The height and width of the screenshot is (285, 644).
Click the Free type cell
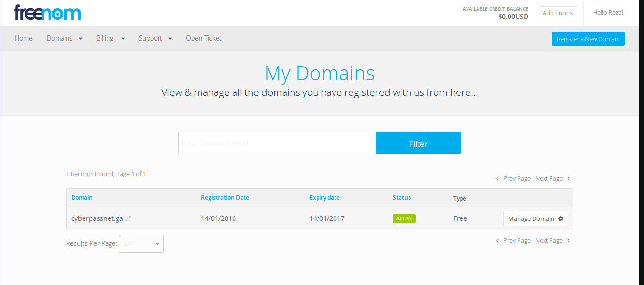point(460,218)
